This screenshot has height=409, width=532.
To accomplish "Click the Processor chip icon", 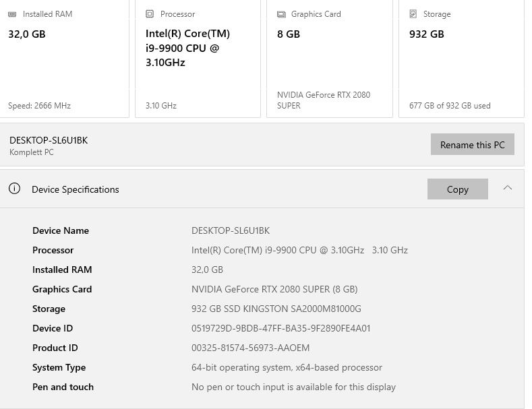I will click(x=150, y=14).
